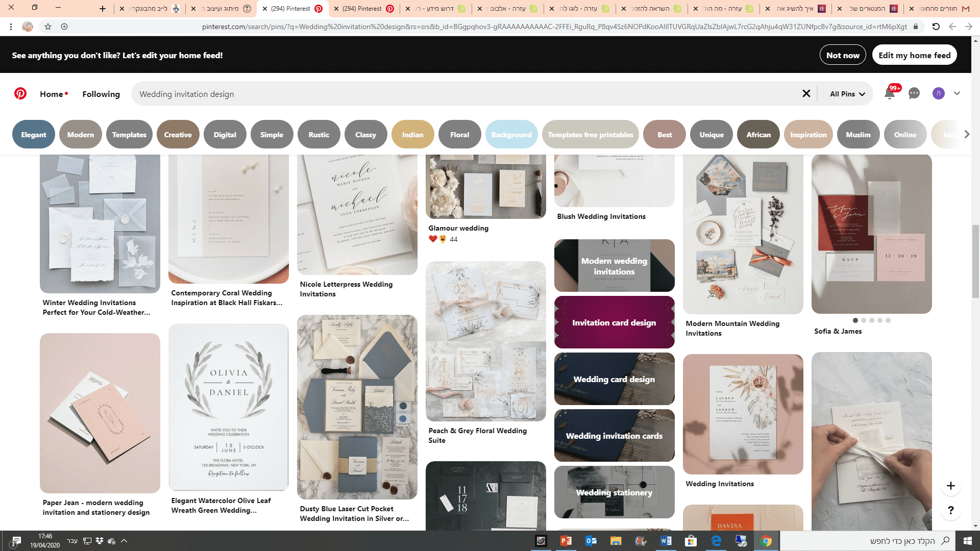
Task: Select the gold Indian filter chip
Action: click(412, 135)
